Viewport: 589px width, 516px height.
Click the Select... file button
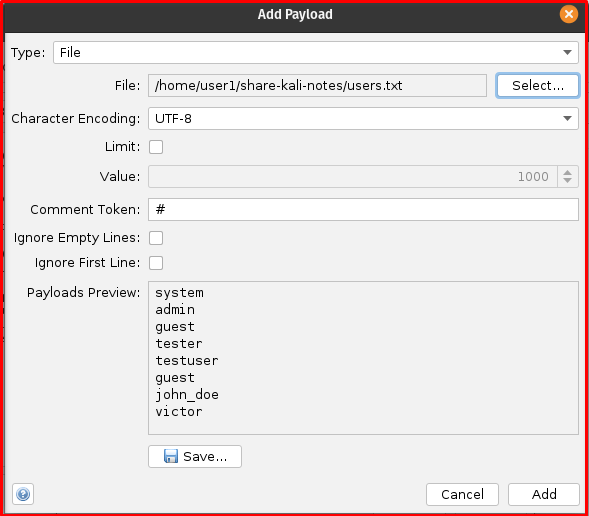click(538, 86)
